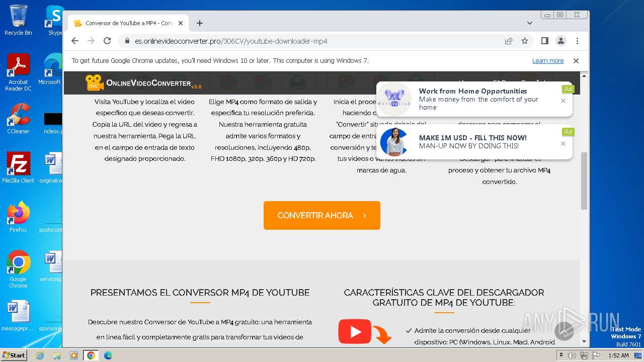
Task: Dismiss the Chrome update notification bar
Action: (x=576, y=61)
